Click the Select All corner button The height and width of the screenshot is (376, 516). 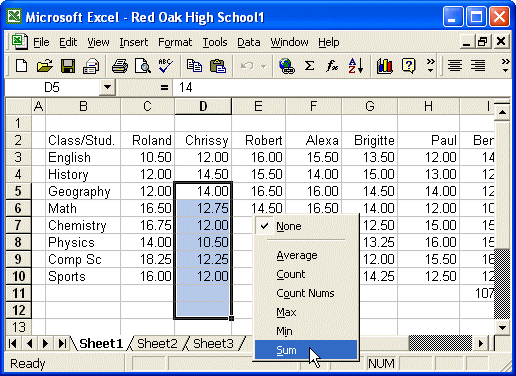pos(18,106)
